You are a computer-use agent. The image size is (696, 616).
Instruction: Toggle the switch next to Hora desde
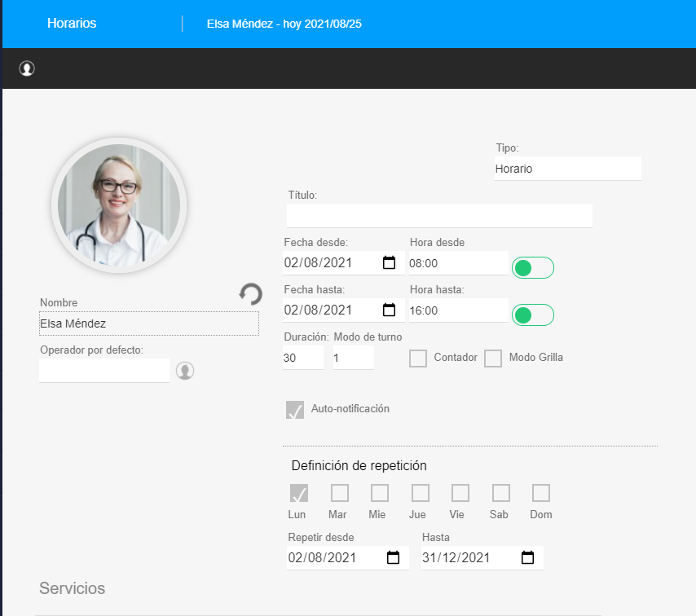click(x=533, y=267)
